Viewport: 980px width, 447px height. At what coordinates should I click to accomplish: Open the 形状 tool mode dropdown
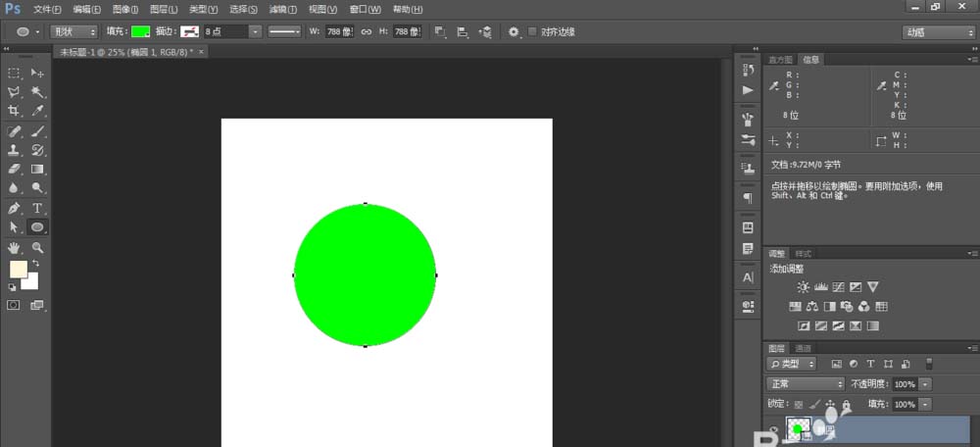click(72, 32)
